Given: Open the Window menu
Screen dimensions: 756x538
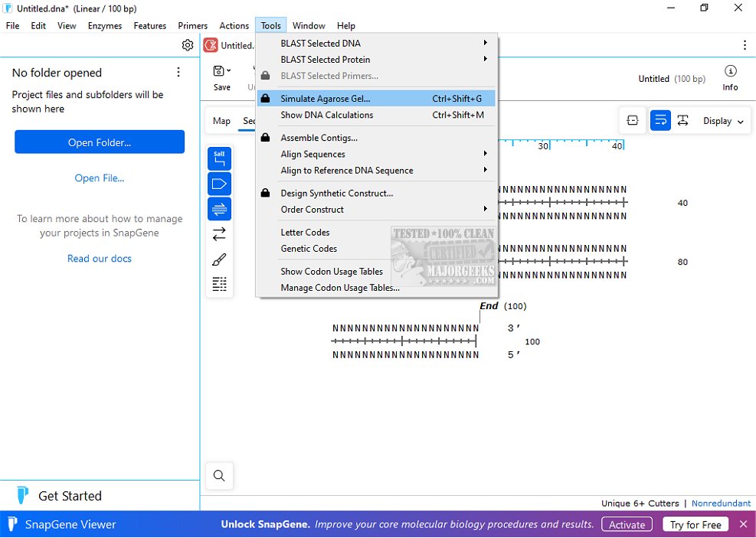Looking at the screenshot, I should 309,25.
